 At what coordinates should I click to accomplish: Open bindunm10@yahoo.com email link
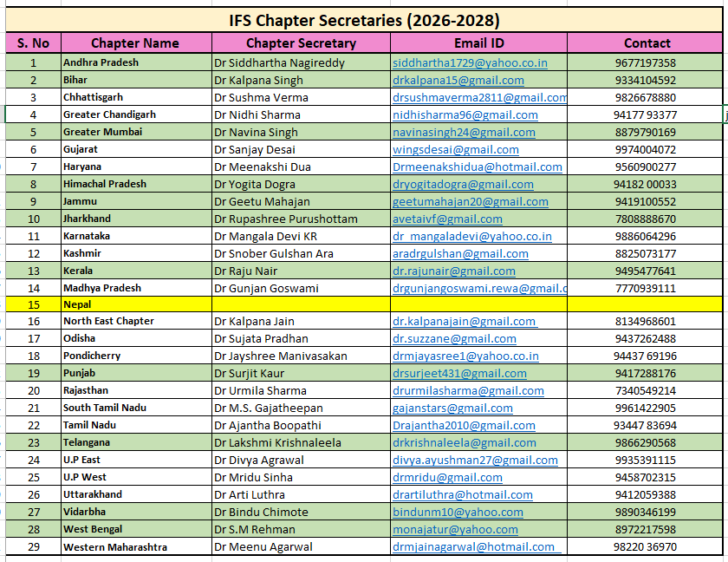point(458,512)
